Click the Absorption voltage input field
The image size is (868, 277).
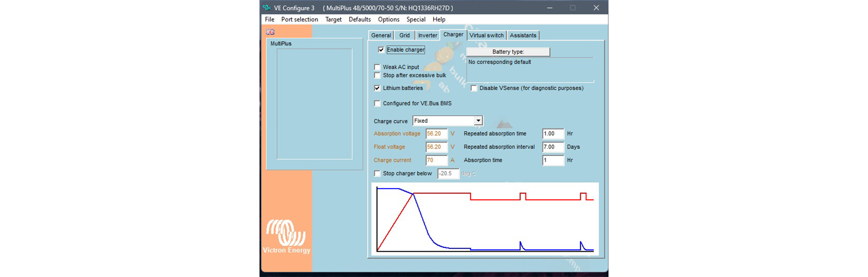(x=436, y=134)
